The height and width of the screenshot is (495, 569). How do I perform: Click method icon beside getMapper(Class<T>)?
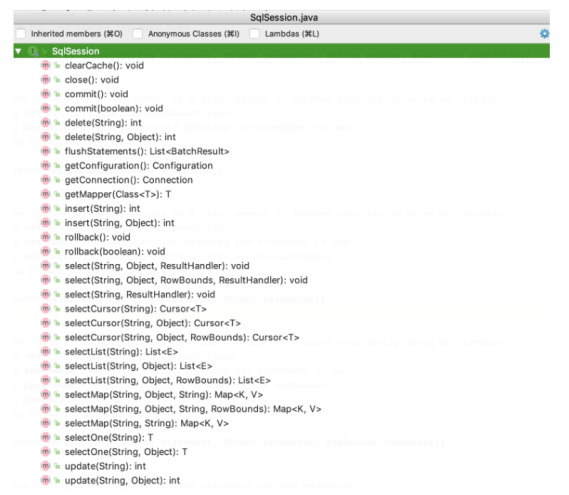(x=45, y=194)
